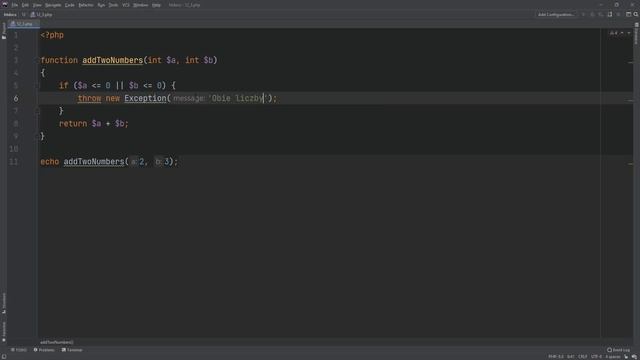Click the cursor position indicator in status bar
The width and height of the screenshot is (640, 360).
tap(571, 357)
